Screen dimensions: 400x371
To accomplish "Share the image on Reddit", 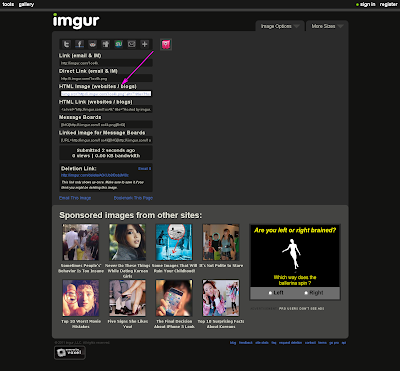I will [93, 44].
